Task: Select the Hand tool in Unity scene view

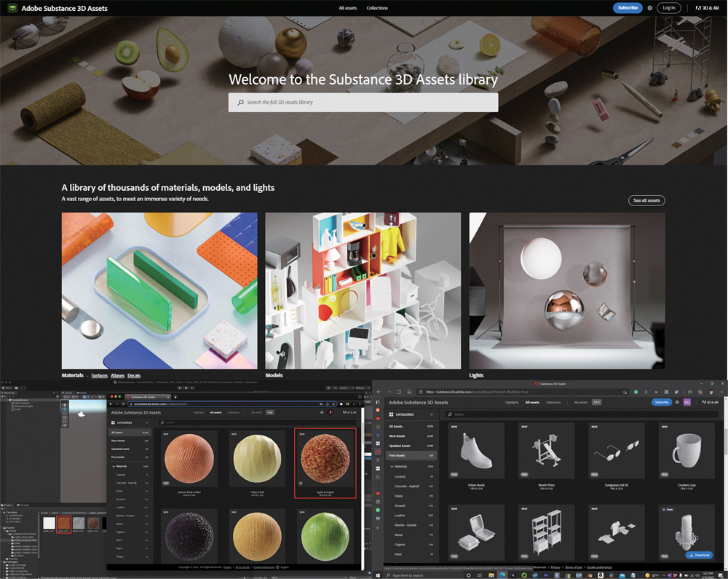Action: [x=65, y=405]
